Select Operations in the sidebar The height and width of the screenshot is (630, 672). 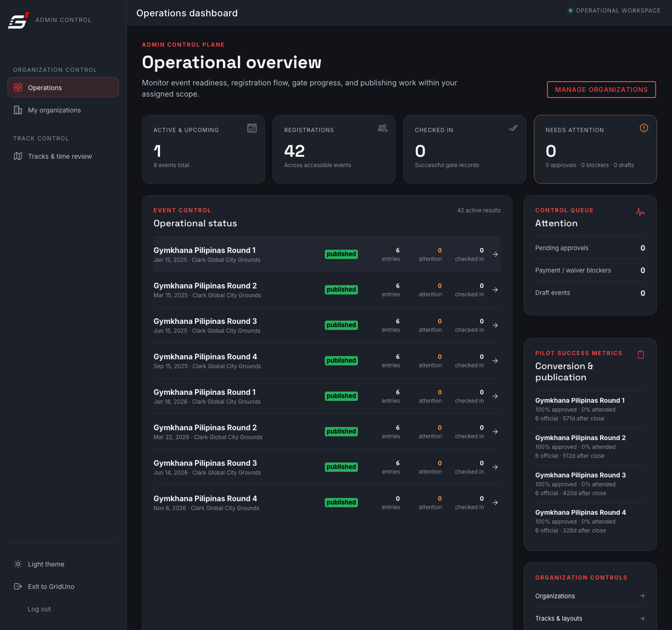pyautogui.click(x=63, y=87)
